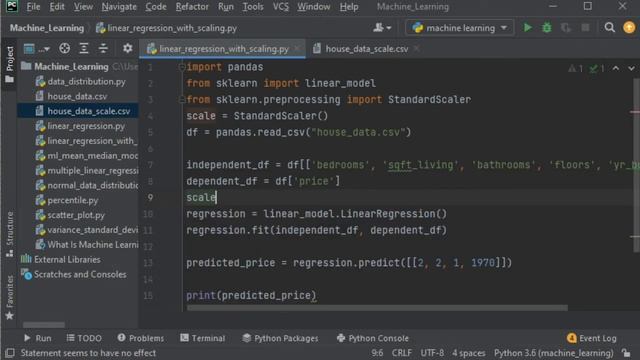Open the Code menu
This screenshot has height=360, width=640.
pyautogui.click(x=156, y=7)
